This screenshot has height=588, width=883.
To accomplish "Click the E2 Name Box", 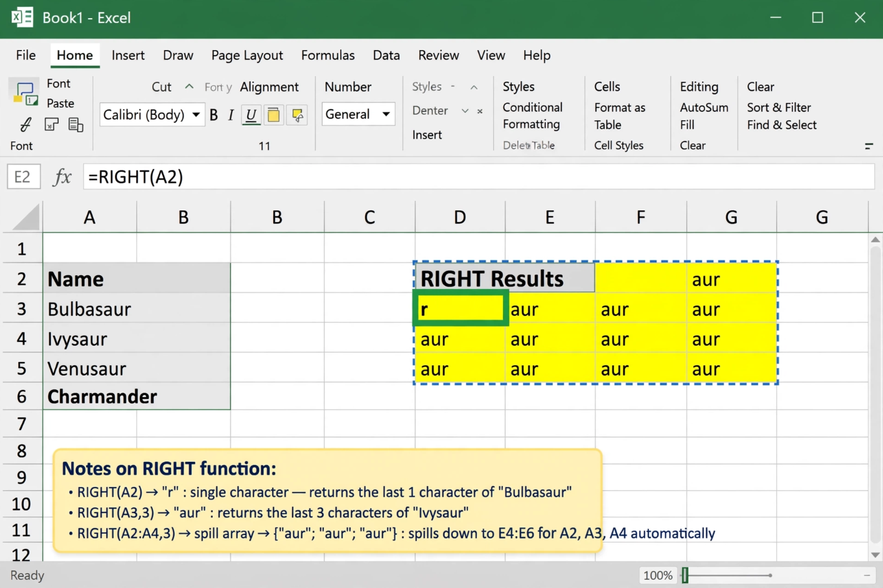I will tap(23, 177).
